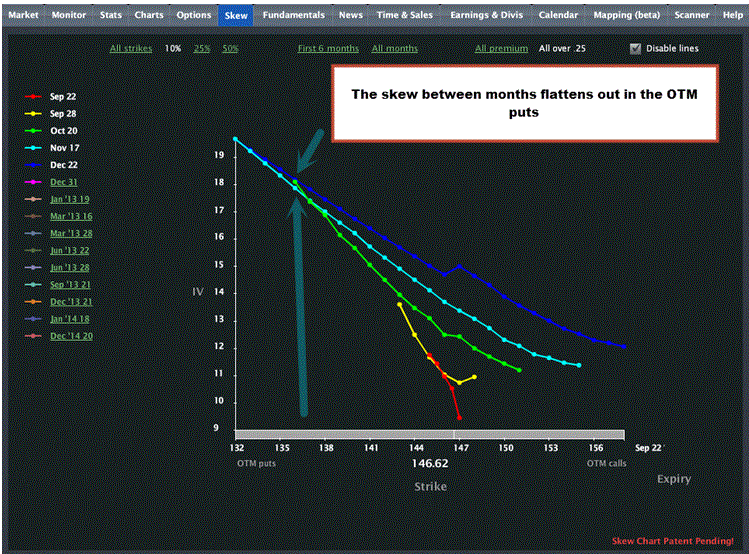Click the All months link
The height and width of the screenshot is (554, 749).
pos(395,49)
